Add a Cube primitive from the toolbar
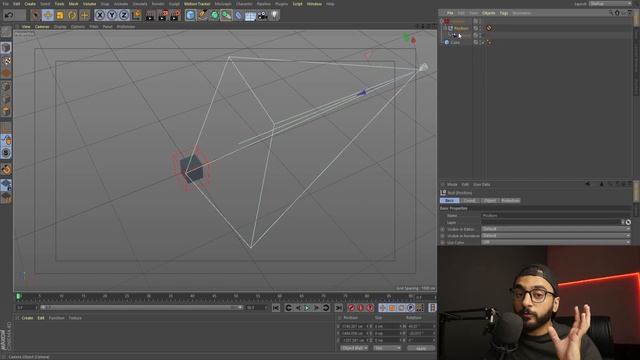This screenshot has height=360, width=640. click(x=190, y=15)
